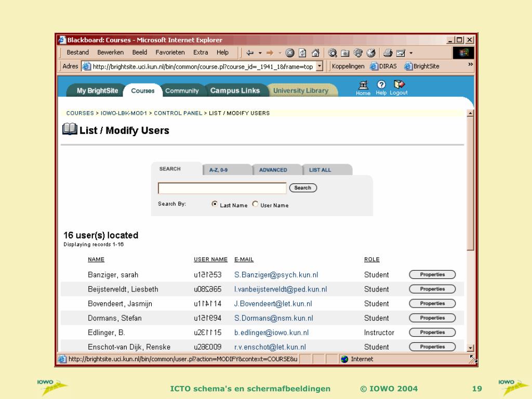Open the Edit toolbar icon dropdown arrow
Image resolution: width=532 pixels, height=399 pixels.
(x=411, y=53)
